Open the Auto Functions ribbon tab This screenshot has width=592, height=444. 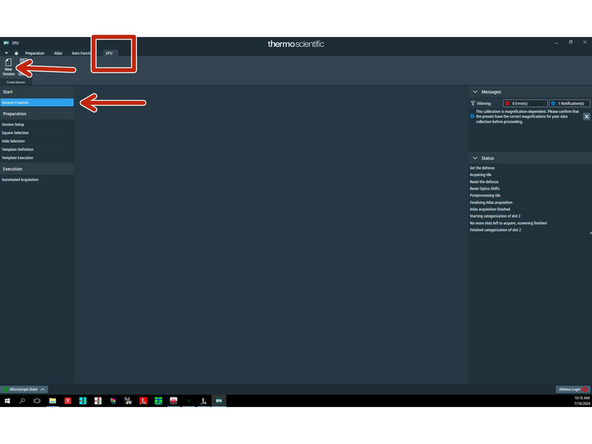tap(81, 53)
